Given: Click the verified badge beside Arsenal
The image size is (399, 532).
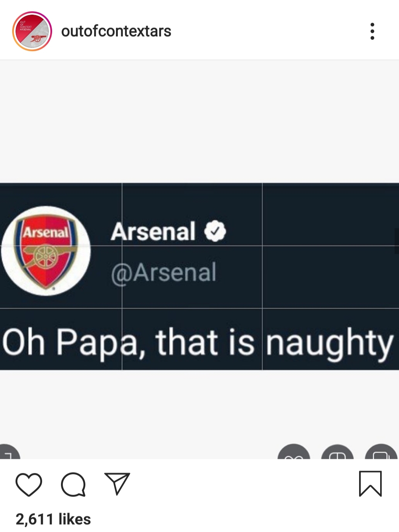Looking at the screenshot, I should point(215,231).
